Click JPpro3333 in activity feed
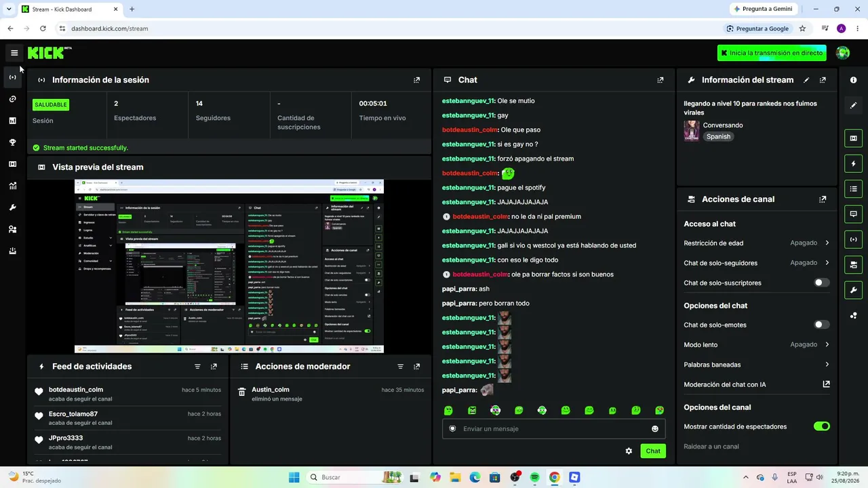Screen dimensions: 868x488 pos(66,438)
